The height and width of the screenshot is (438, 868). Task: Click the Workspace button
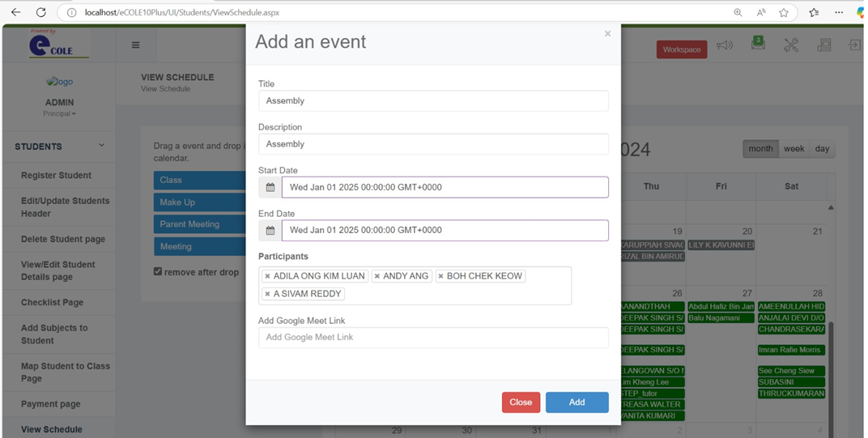[682, 49]
